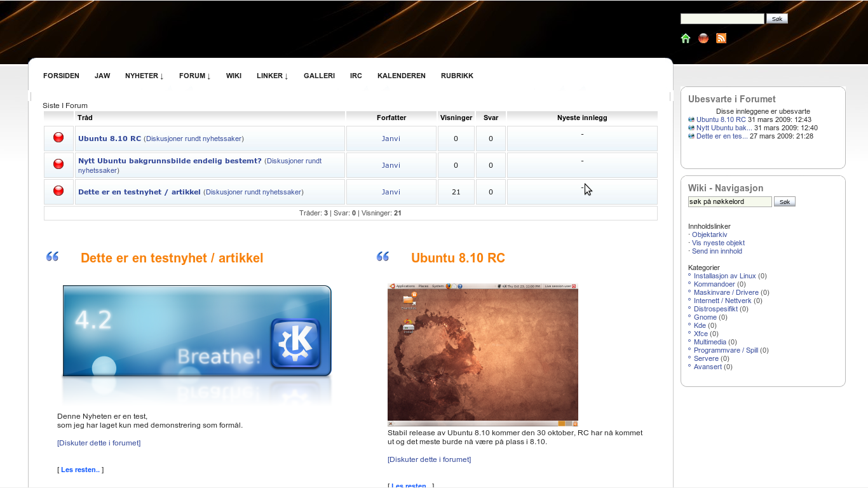
Task: Click the quote icon beside the Ubuntu 8.10 RC heading
Action: coord(383,257)
